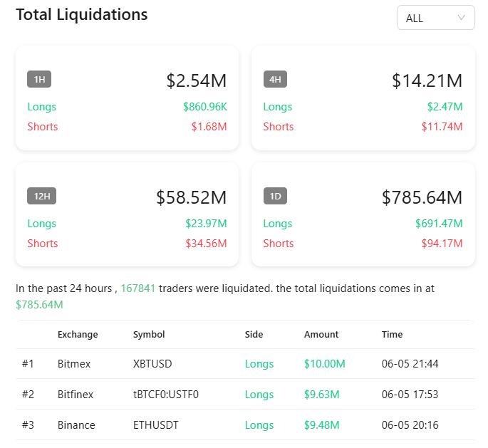The width and height of the screenshot is (488, 448).
Task: Click the Bitmex exchange cell
Action: pos(74,364)
